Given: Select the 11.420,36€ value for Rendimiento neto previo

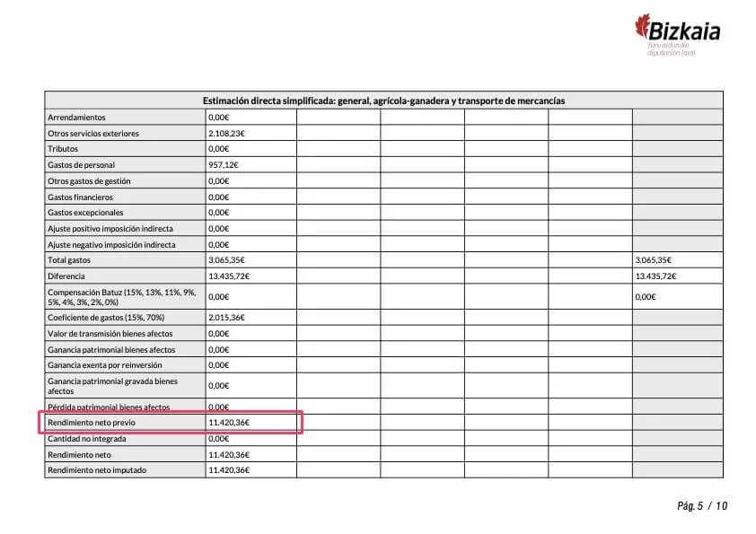Looking at the screenshot, I should point(228,423).
